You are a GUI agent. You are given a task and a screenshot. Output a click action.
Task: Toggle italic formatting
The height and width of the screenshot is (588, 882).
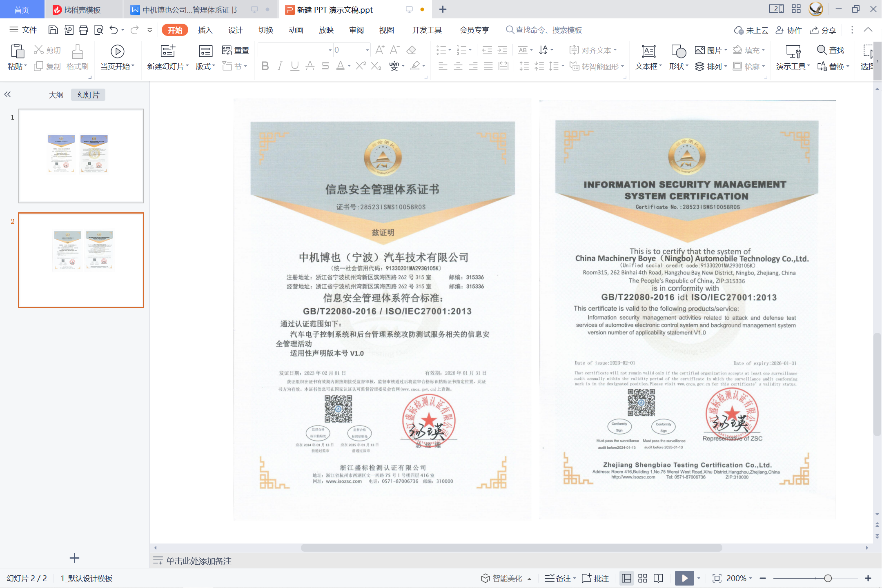point(279,66)
